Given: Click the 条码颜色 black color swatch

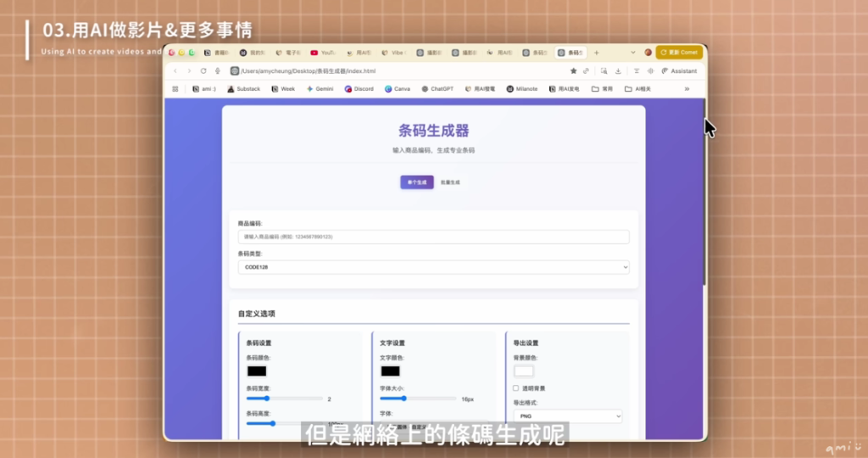Looking at the screenshot, I should (257, 371).
